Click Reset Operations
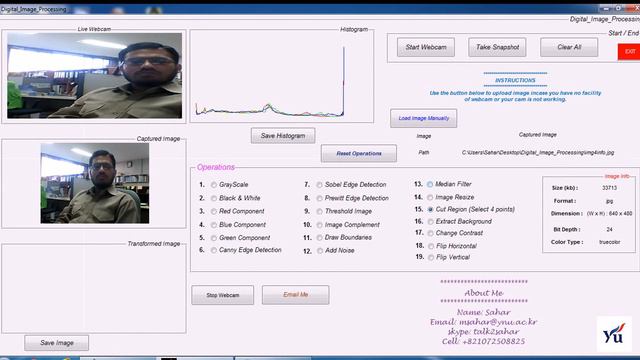Screen dimensions: 640x360 [359, 153]
